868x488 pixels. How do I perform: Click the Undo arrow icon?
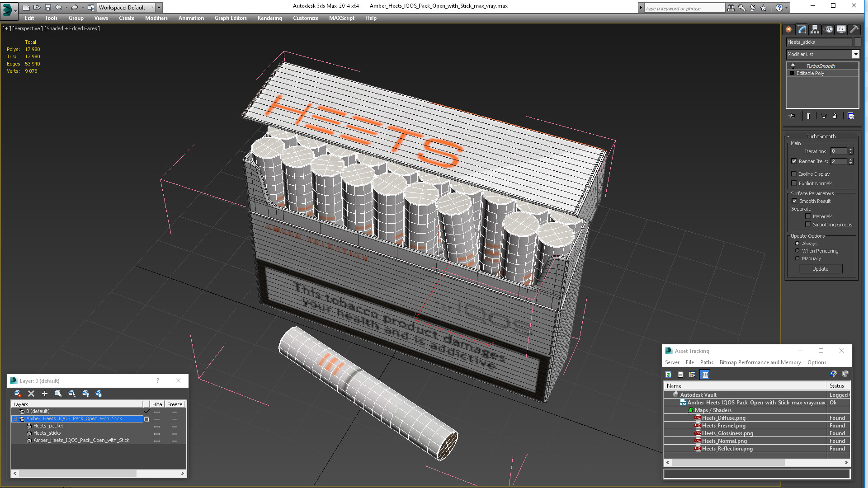point(58,8)
